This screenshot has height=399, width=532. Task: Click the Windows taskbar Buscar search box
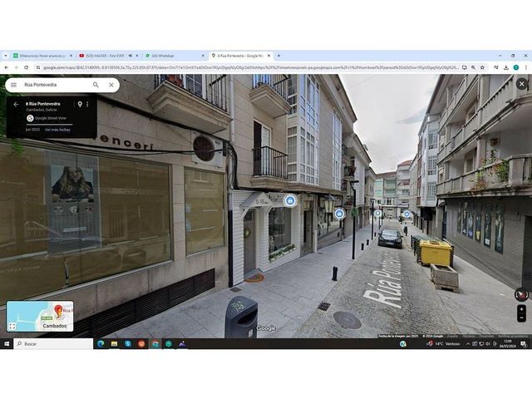click(50, 343)
